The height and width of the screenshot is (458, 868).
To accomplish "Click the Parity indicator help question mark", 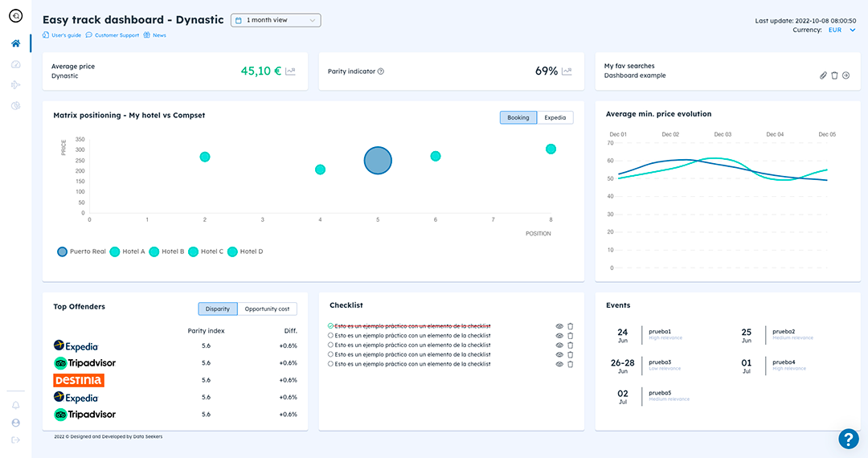I will click(380, 72).
